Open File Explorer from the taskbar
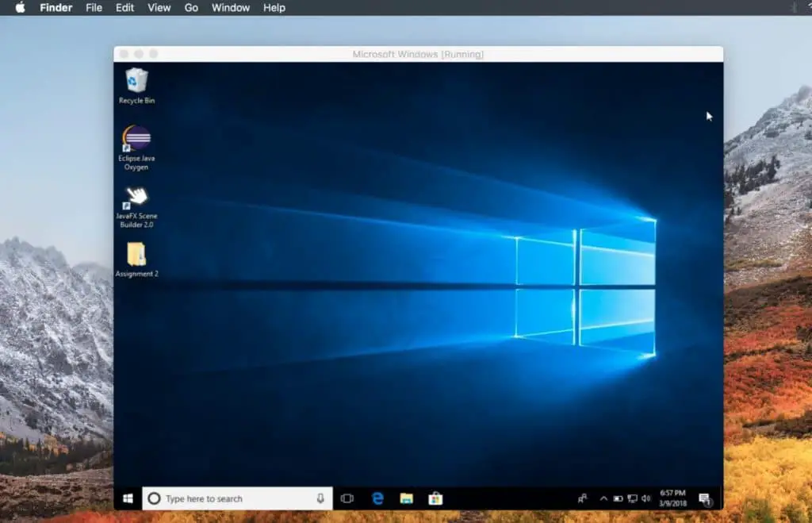The height and width of the screenshot is (523, 812). coord(407,498)
